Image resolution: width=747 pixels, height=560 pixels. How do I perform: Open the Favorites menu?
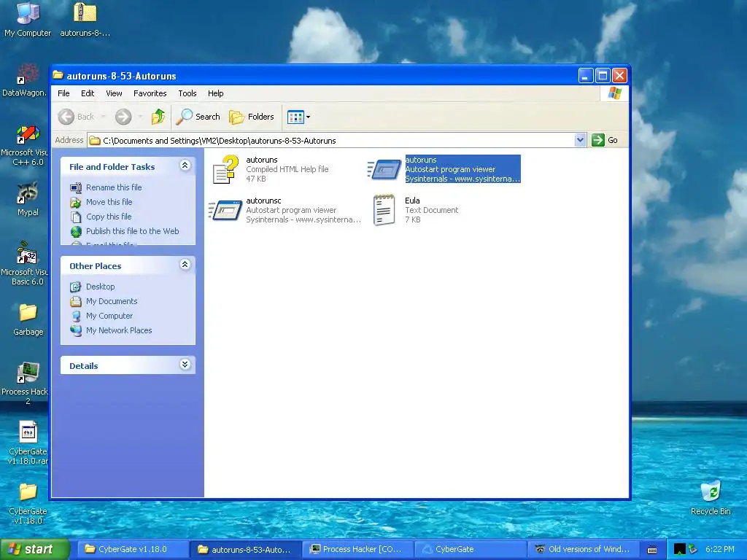click(150, 93)
